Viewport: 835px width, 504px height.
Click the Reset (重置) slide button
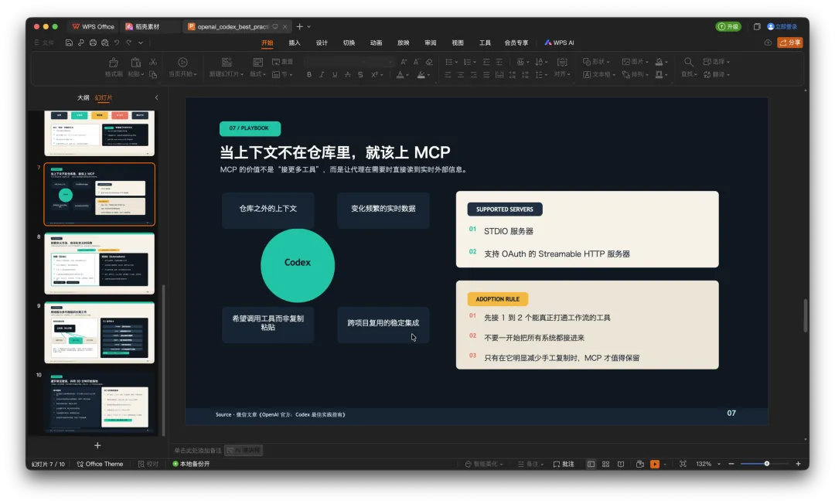(x=283, y=62)
